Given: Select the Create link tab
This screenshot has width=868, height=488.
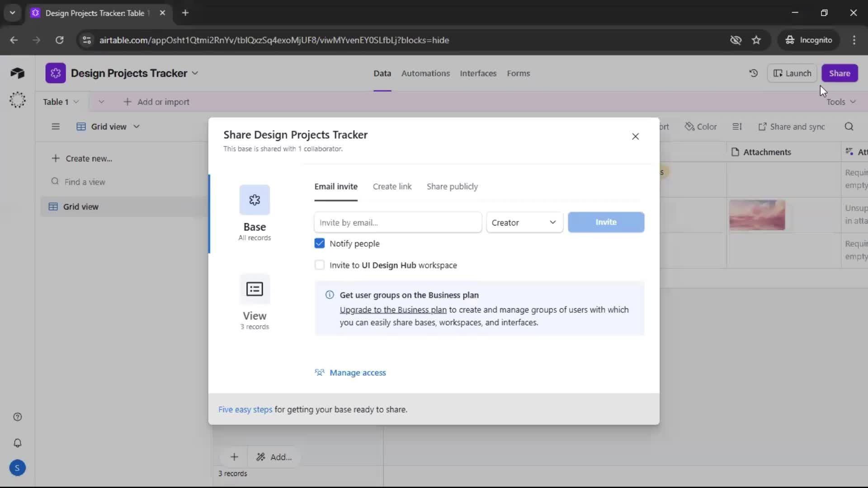Looking at the screenshot, I should 392,186.
